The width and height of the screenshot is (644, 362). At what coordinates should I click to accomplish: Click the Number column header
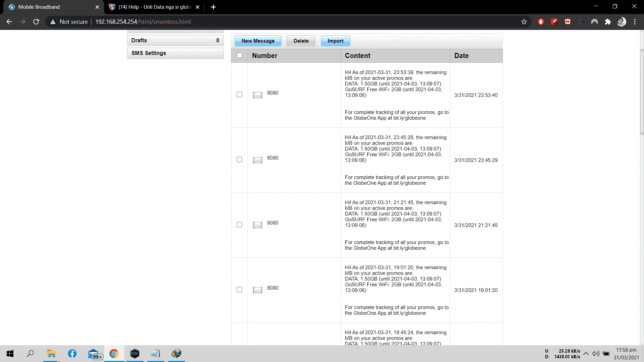coord(294,56)
